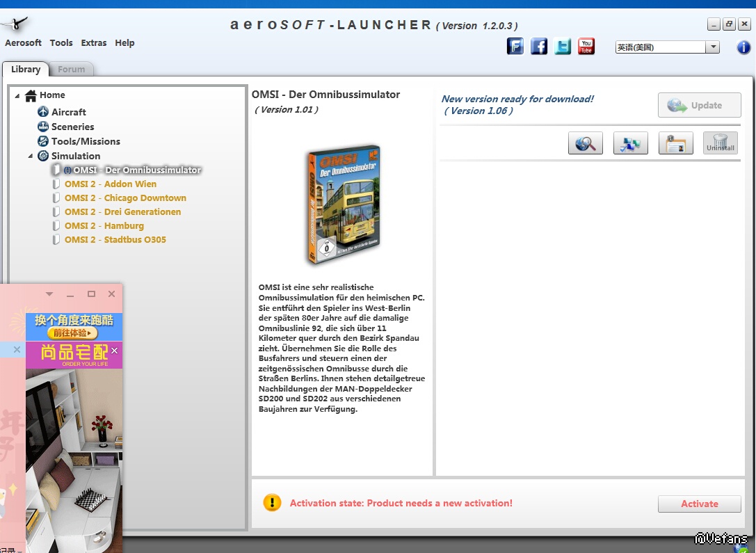Click the book icon beside OMSI 2 - Addon Wien

(x=56, y=184)
